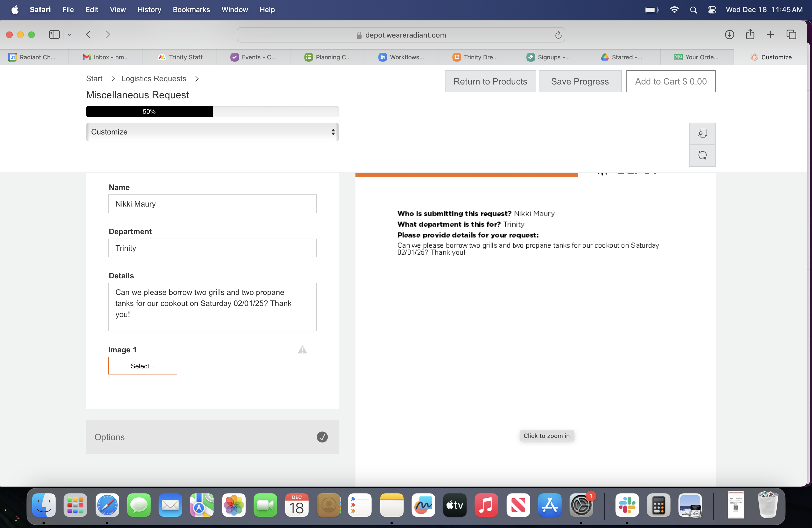The height and width of the screenshot is (528, 812).
Task: Go back with the back arrow
Action: pyautogui.click(x=88, y=35)
